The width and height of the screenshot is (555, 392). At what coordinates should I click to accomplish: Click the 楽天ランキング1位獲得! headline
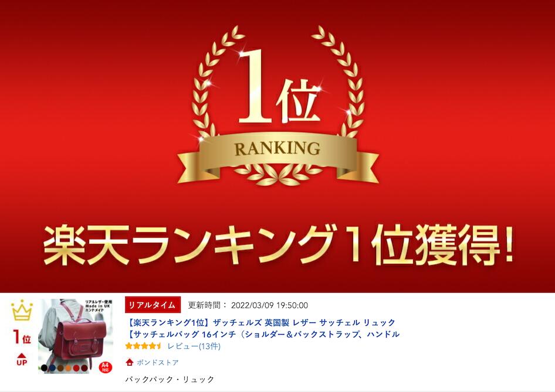pyautogui.click(x=278, y=246)
